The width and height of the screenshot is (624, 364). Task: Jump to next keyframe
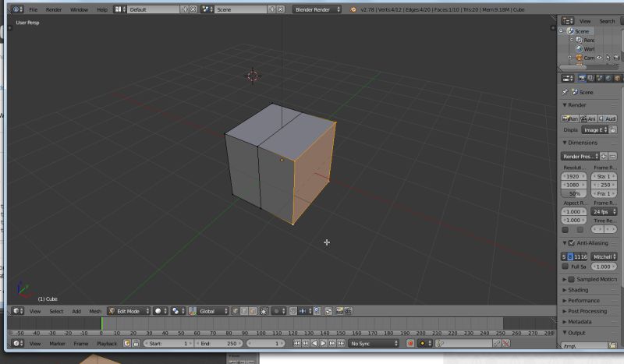[x=332, y=343]
